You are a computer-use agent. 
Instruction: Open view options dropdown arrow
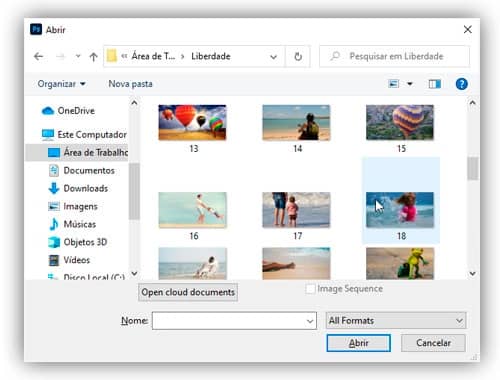click(x=410, y=84)
